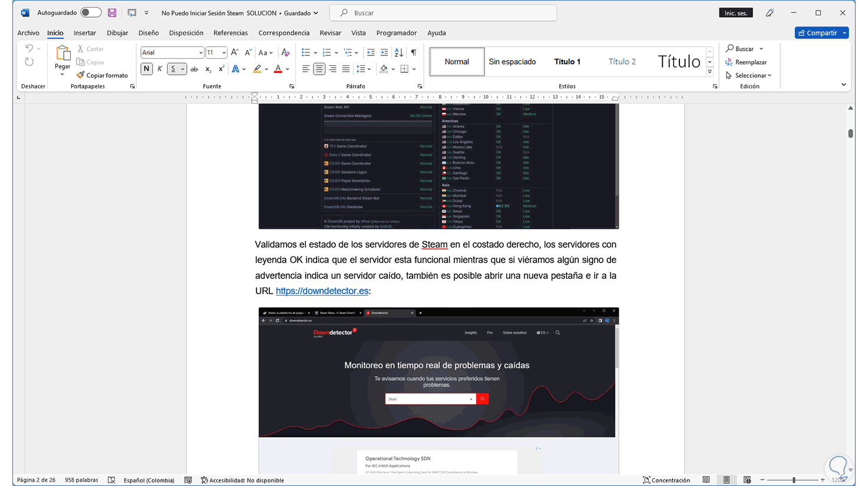This screenshot has height=486, width=868.
Task: Apply numbered list formatting
Action: pos(327,52)
